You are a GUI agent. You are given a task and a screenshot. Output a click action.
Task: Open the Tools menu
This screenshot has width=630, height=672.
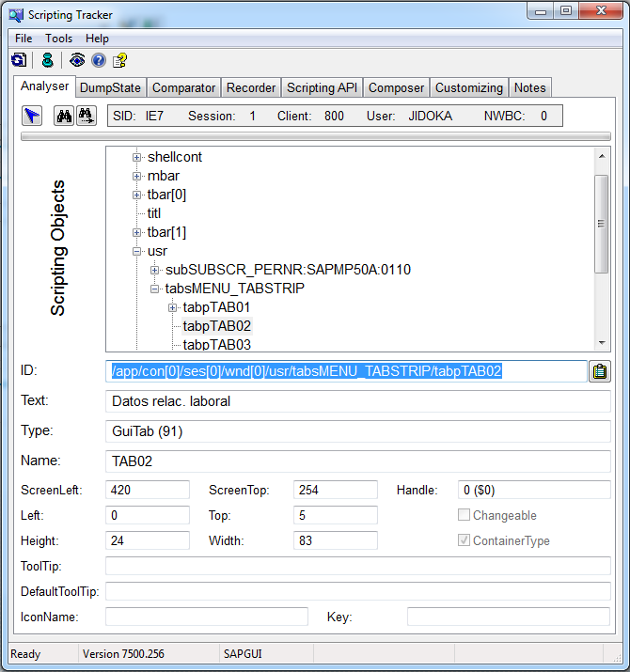pyautogui.click(x=58, y=39)
